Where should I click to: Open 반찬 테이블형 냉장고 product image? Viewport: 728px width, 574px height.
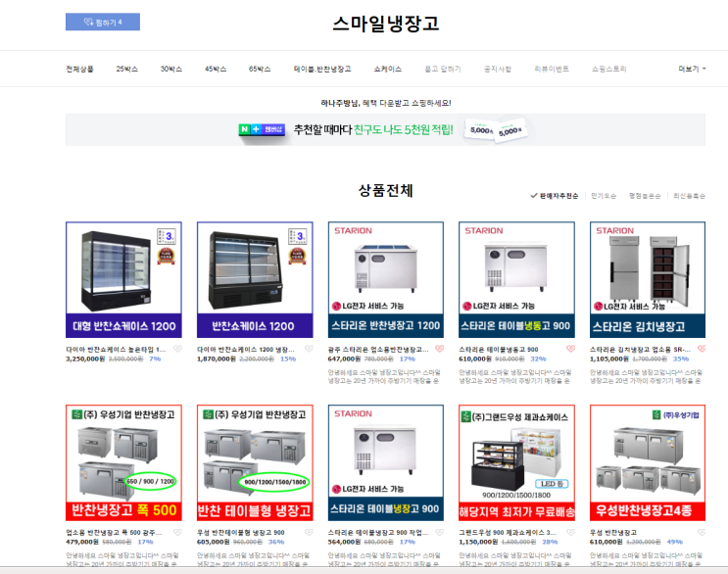click(x=255, y=462)
